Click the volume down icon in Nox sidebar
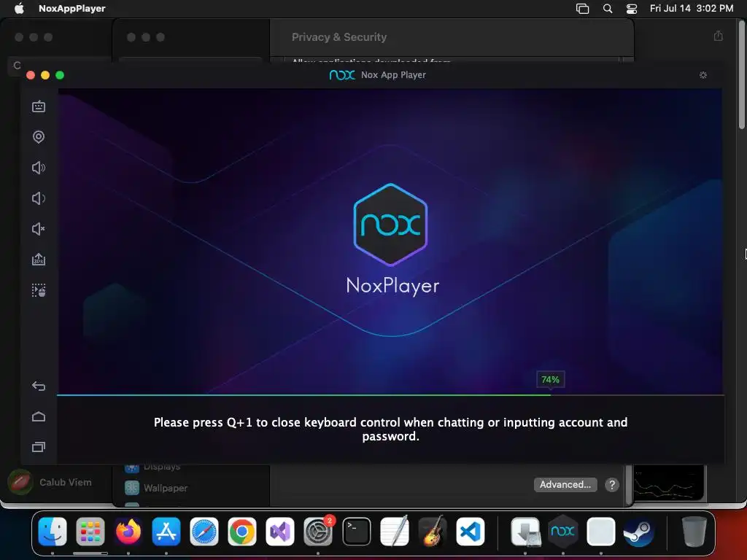This screenshot has height=560, width=747. pos(39,198)
